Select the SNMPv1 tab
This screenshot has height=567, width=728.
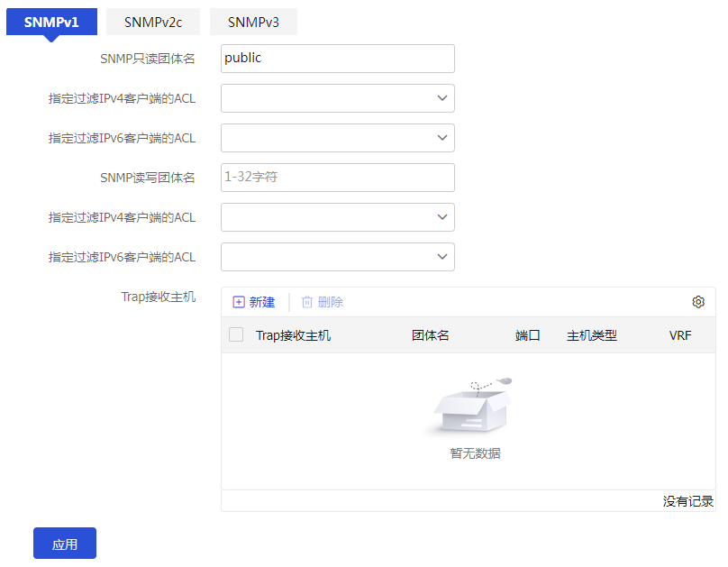[x=51, y=23]
